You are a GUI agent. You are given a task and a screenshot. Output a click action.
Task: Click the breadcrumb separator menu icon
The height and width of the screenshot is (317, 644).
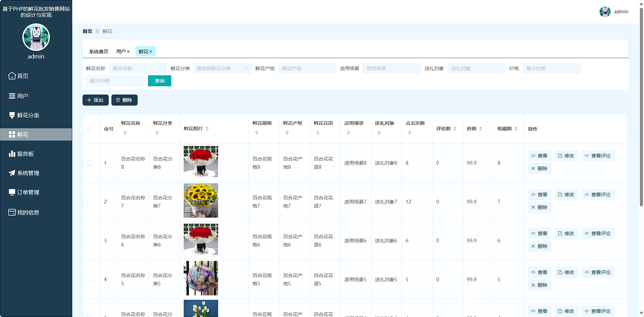(97, 31)
